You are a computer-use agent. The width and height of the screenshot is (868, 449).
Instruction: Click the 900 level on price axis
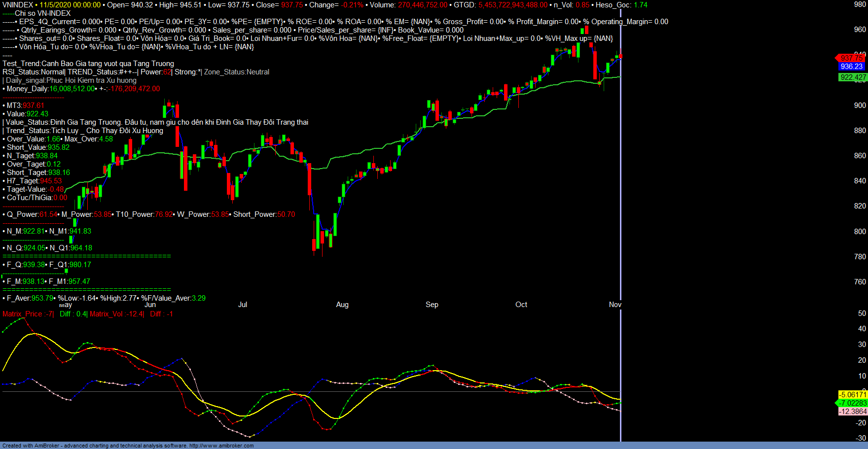[x=860, y=105]
